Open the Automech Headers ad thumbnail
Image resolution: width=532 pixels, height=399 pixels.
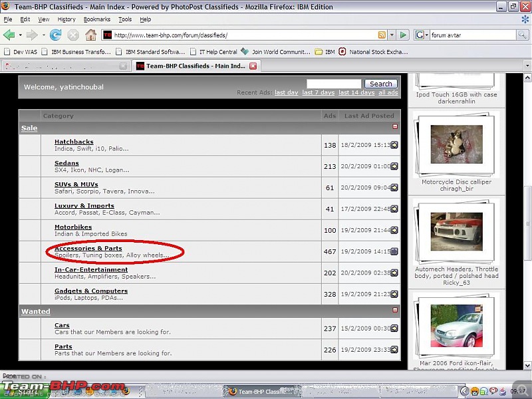coord(456,231)
